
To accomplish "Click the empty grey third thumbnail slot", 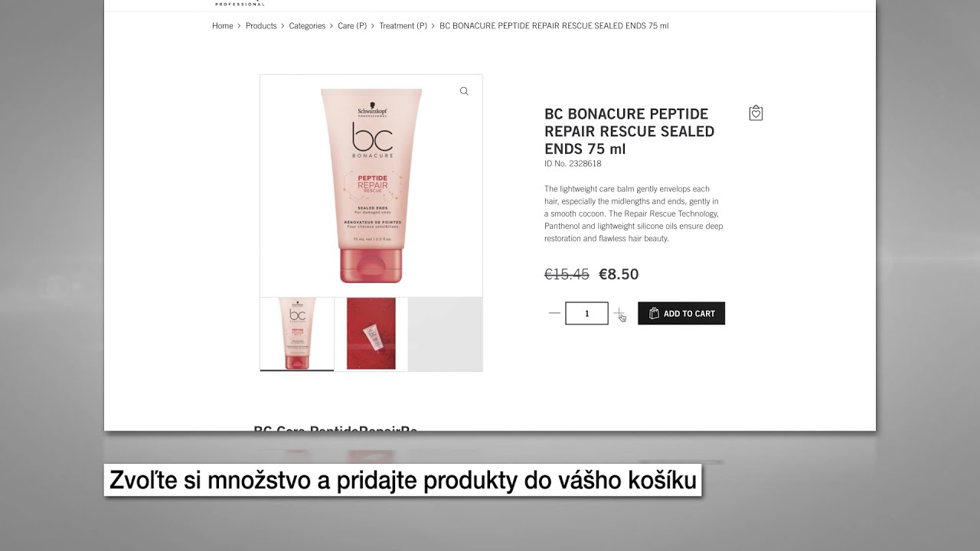I will (x=446, y=334).
